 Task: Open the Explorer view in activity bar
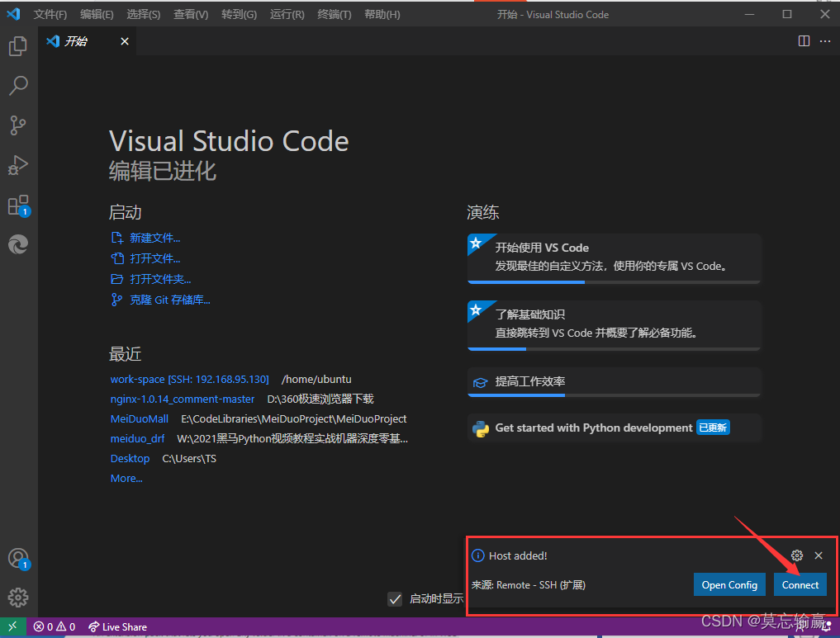pyautogui.click(x=18, y=46)
